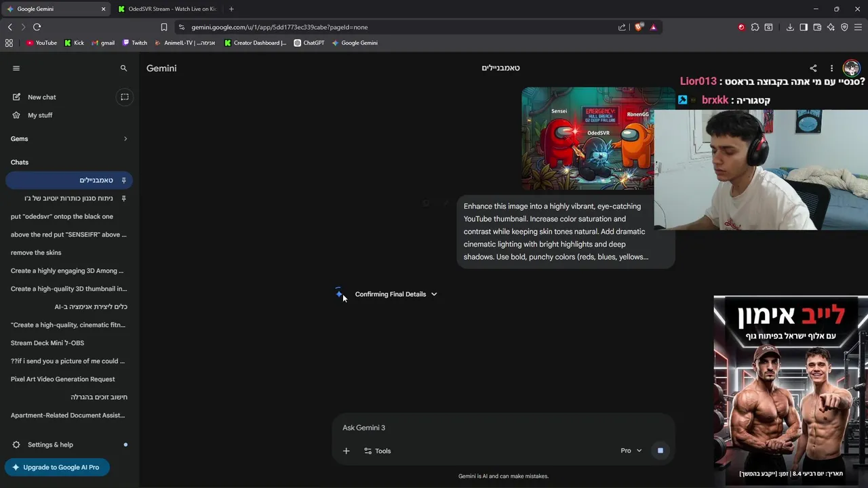Open the YouTube bookmark
This screenshot has height=488, width=868.
pyautogui.click(x=41, y=43)
